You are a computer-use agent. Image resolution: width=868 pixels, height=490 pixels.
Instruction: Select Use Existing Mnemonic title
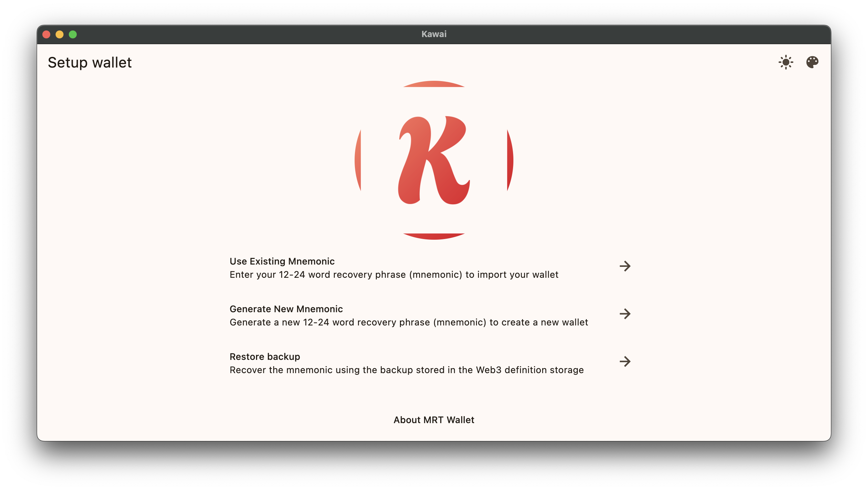282,261
